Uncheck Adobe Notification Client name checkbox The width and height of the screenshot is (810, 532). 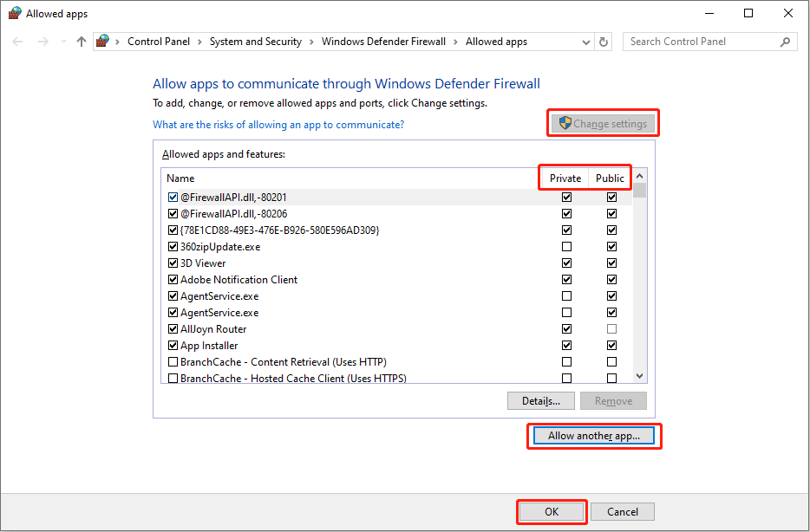[x=173, y=280]
